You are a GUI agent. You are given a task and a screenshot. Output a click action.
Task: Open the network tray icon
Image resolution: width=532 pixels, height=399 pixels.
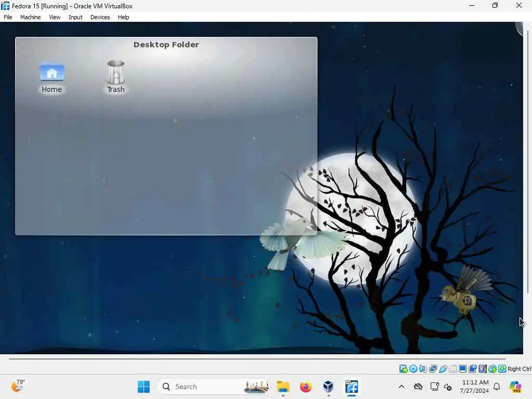[x=434, y=387]
